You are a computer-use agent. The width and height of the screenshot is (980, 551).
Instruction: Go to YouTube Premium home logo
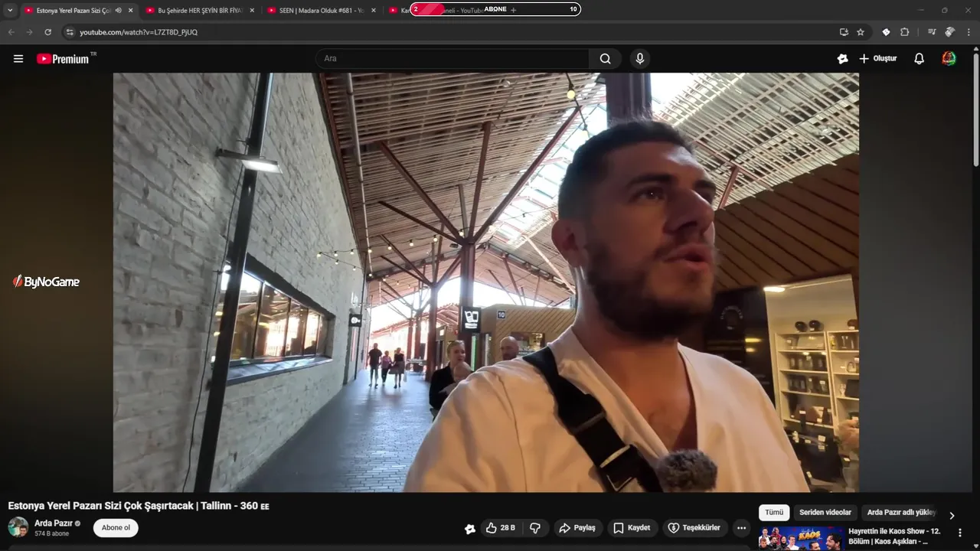[x=64, y=59]
